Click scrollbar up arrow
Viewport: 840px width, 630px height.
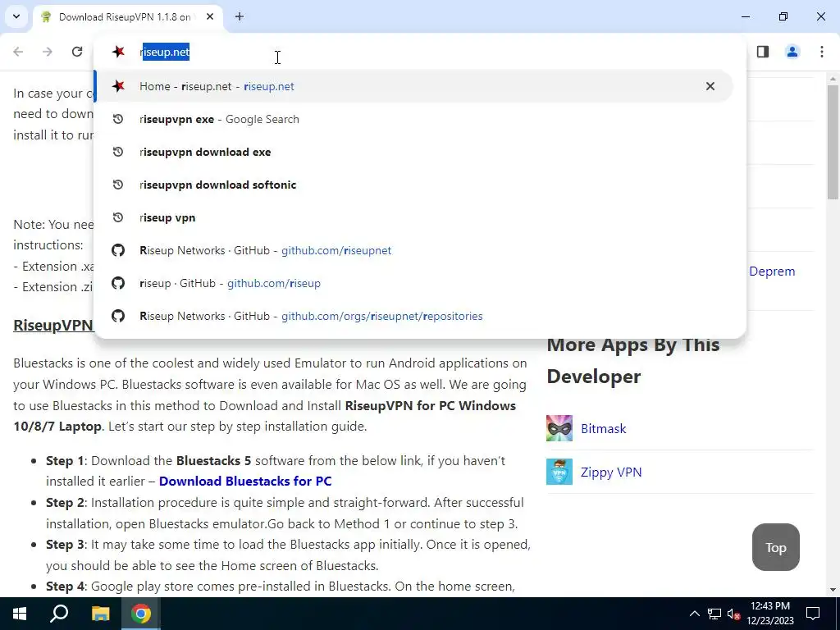833,79
